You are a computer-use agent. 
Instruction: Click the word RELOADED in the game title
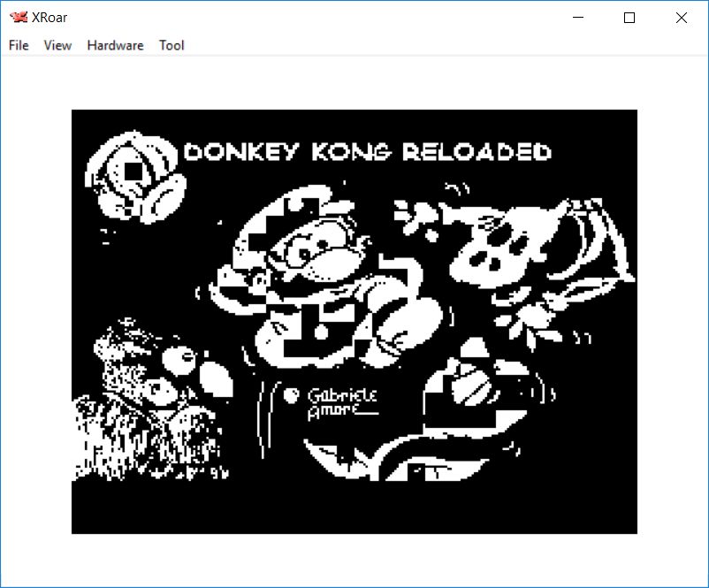click(x=477, y=152)
